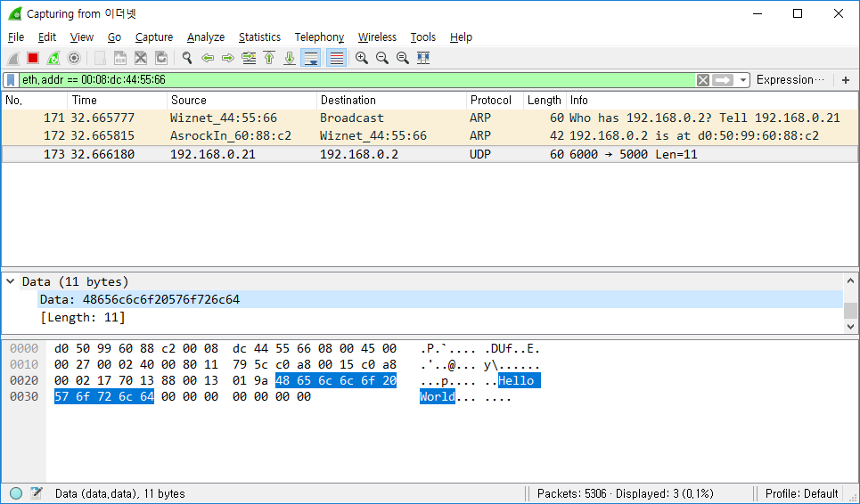Click details pane scrollbar up arrow

(x=850, y=281)
